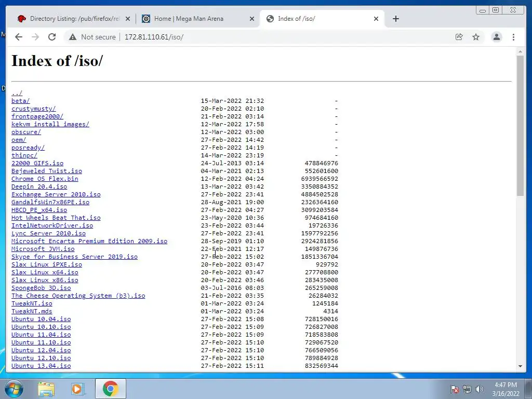Launch Windows Media Player from taskbar
Viewport: 532px width, 399px height.
[x=77, y=389]
